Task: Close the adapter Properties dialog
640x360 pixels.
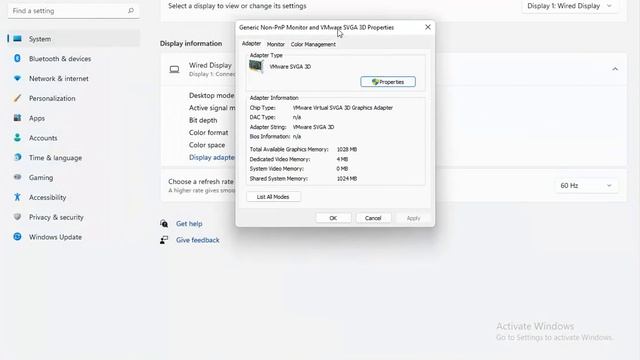Action: point(427,27)
